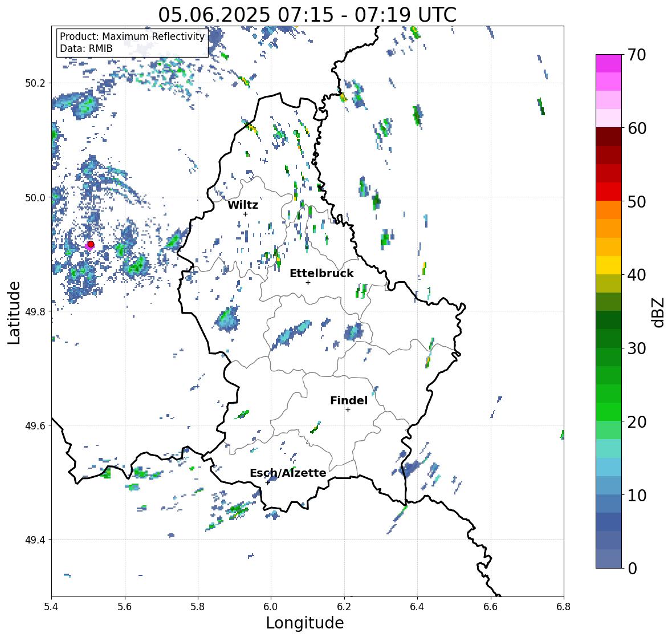Click the dBZ colorbar label
Viewport: 672px width, 637px height.
(659, 312)
